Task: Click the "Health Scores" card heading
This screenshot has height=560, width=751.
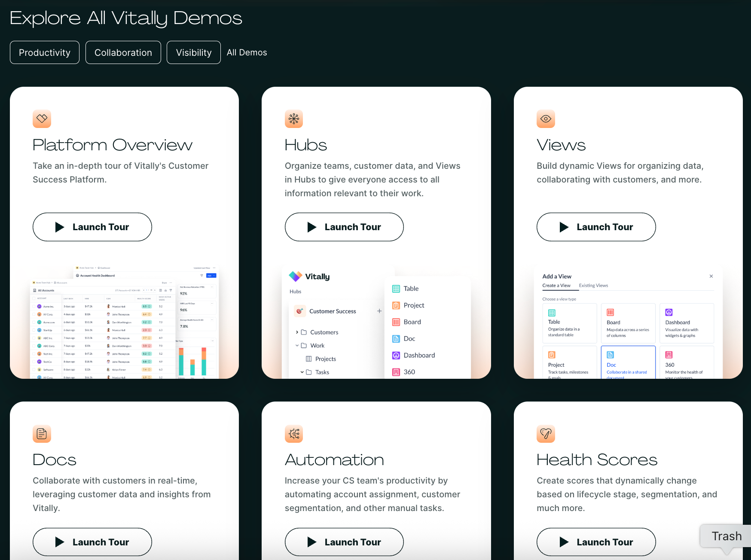Action: 597,460
